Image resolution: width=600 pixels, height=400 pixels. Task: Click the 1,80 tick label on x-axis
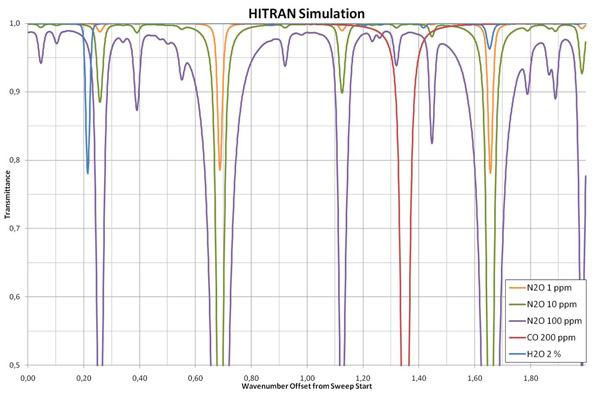coord(530,378)
